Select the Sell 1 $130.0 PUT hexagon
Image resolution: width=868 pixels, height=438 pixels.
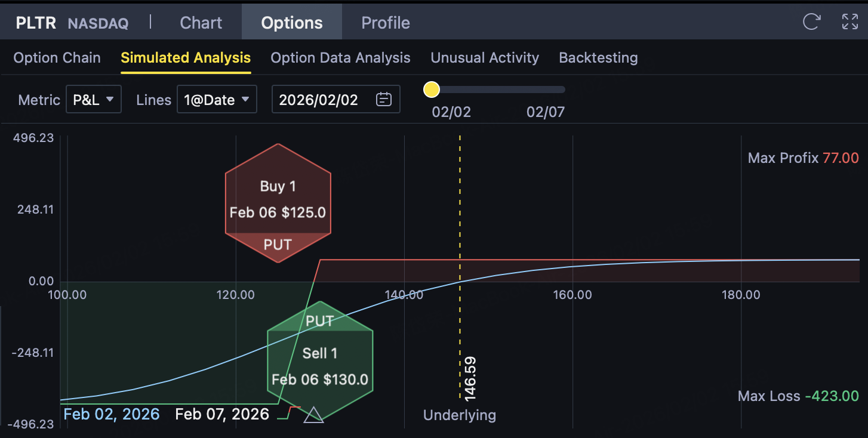click(x=320, y=361)
